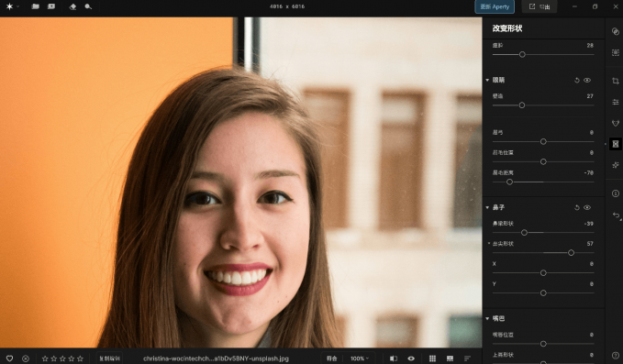Click the eyebrow distance slider at -70
Viewport: 623px width, 364px height.
pyautogui.click(x=543, y=182)
